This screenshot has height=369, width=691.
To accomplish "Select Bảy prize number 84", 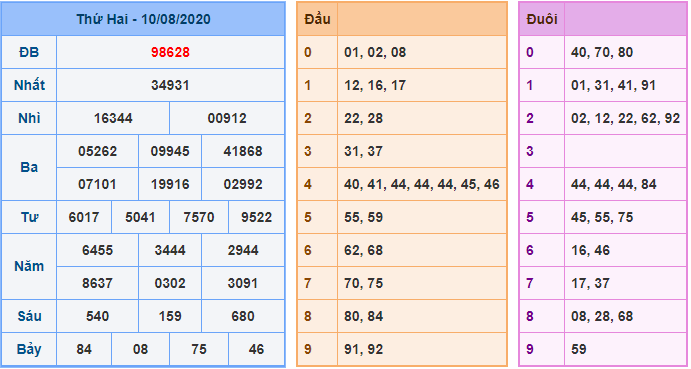I will pyautogui.click(x=84, y=349).
